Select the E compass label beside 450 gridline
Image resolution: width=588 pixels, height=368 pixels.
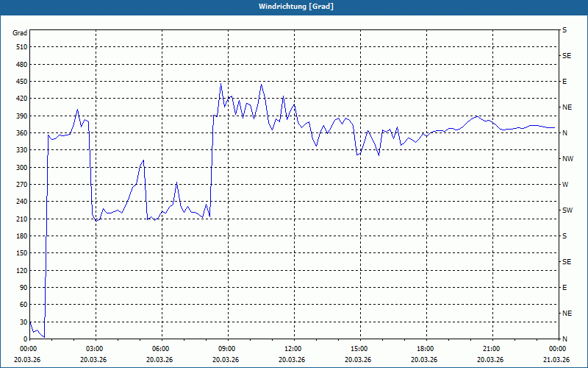[x=564, y=82]
